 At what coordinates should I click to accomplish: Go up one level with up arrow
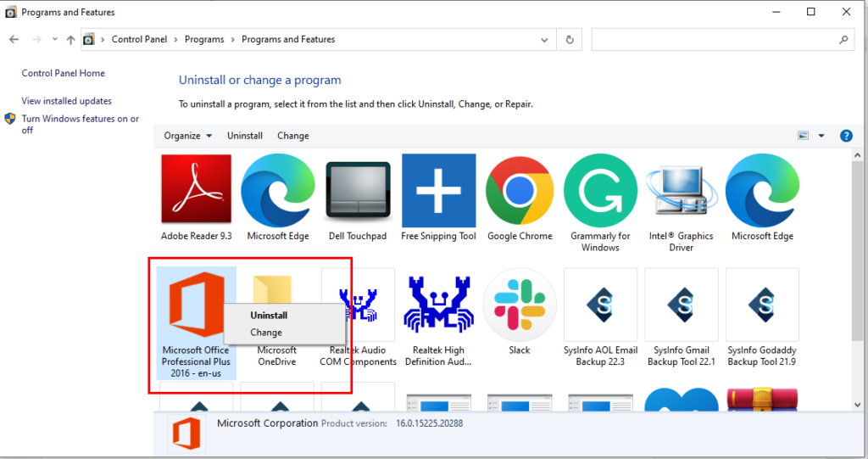pyautogui.click(x=70, y=39)
